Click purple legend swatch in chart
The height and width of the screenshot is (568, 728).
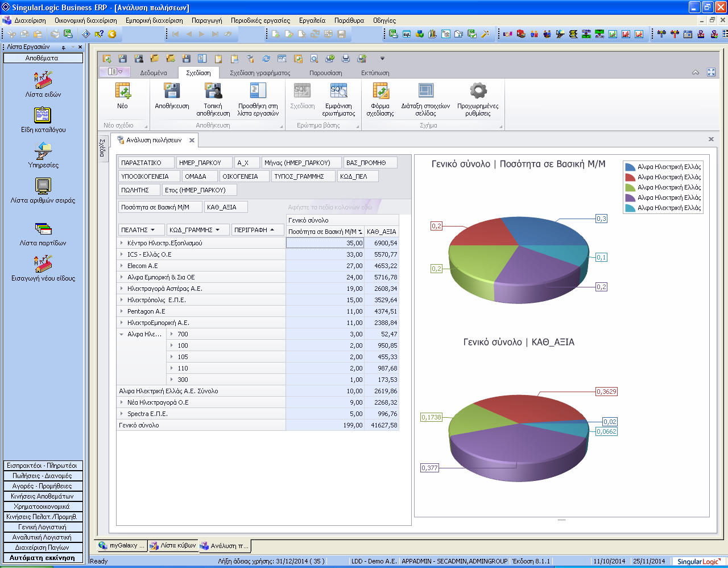[630, 197]
